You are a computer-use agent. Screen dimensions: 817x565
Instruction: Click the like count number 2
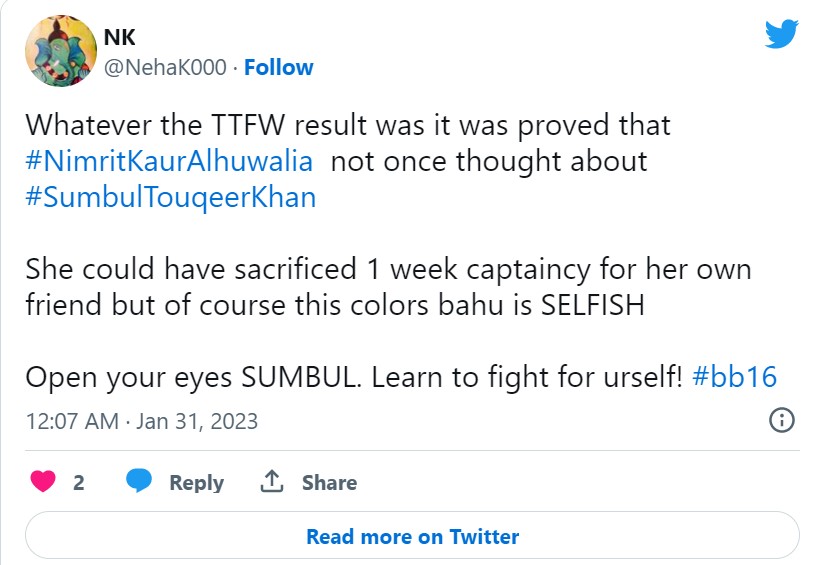79,483
